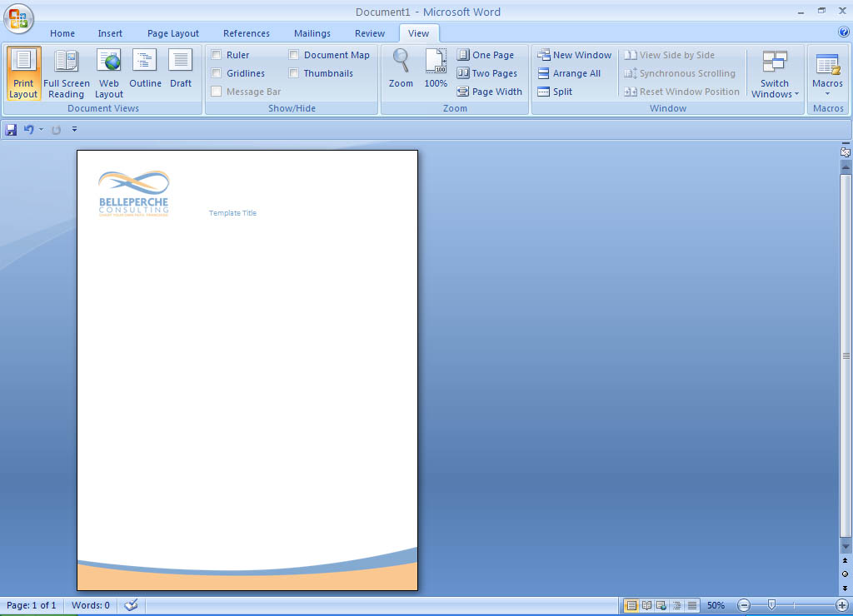This screenshot has height=616, width=853.
Task: Expand Customize Quick Access Toolbar arrow
Action: click(x=74, y=130)
